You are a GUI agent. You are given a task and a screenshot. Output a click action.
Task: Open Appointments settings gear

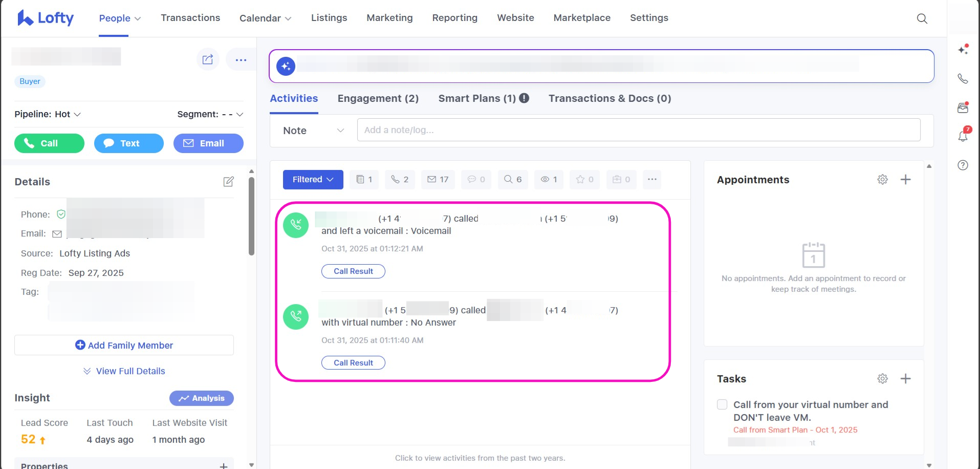(882, 180)
